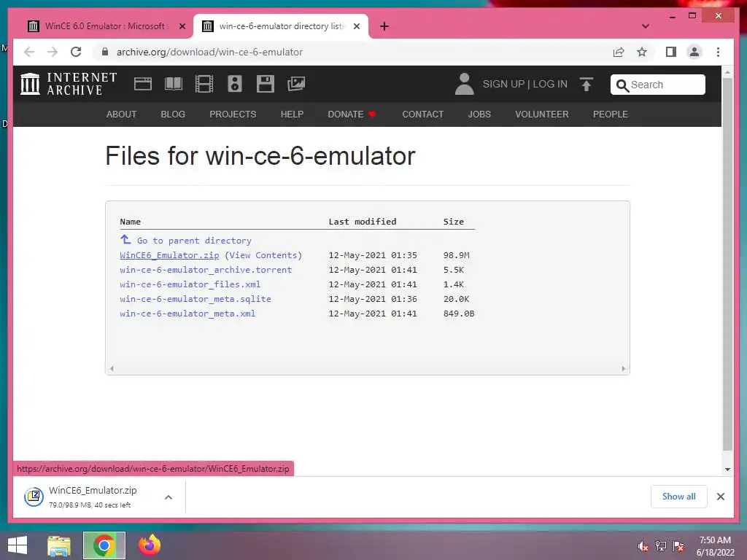Screen dimensions: 747x560
Task: Open the Internet Archive web (Wayback) icon
Action: click(x=142, y=85)
